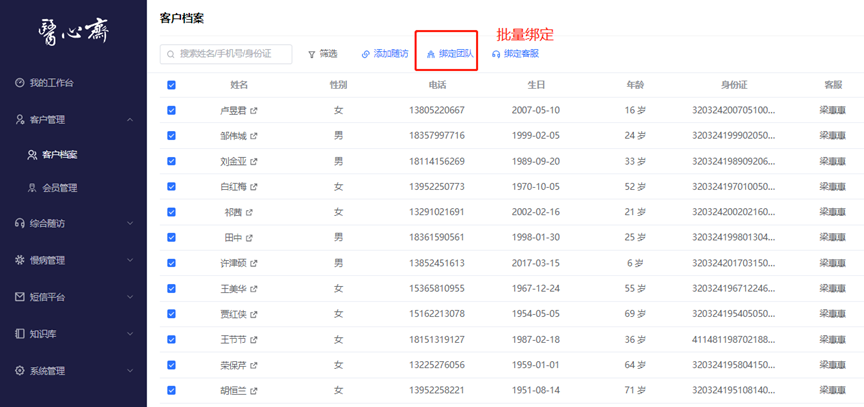Screen dimensions: 864x407
Task: Select 客户档案 submenu item
Action: tap(60, 155)
